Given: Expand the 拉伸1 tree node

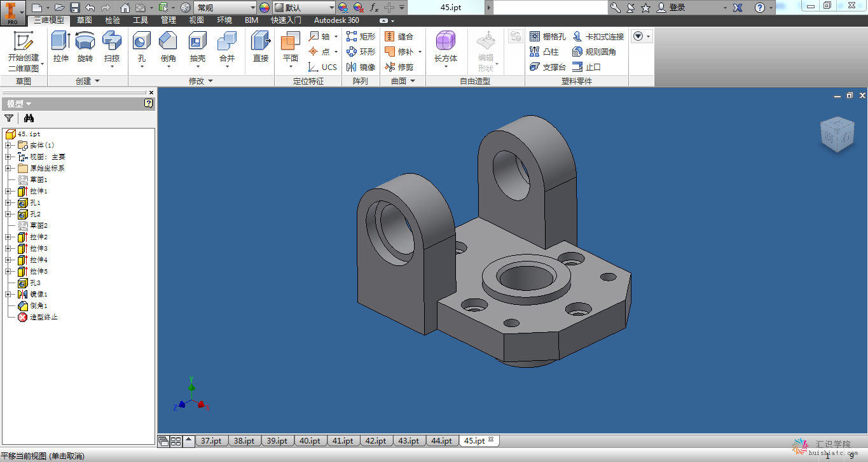Looking at the screenshot, I should click(x=8, y=191).
